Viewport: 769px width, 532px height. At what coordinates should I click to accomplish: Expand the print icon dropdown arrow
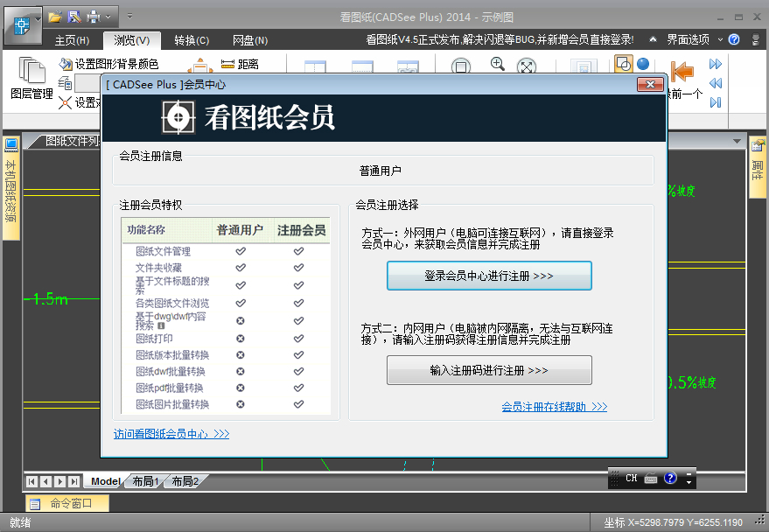point(107,16)
